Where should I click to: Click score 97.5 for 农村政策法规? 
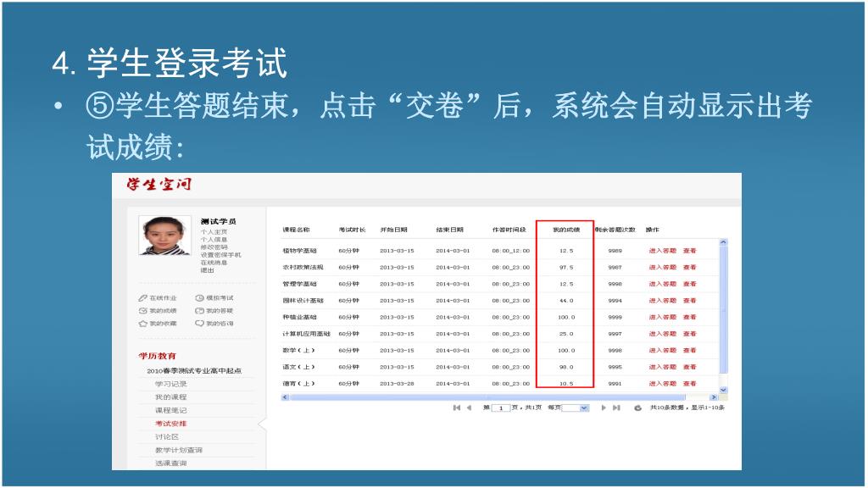click(566, 267)
